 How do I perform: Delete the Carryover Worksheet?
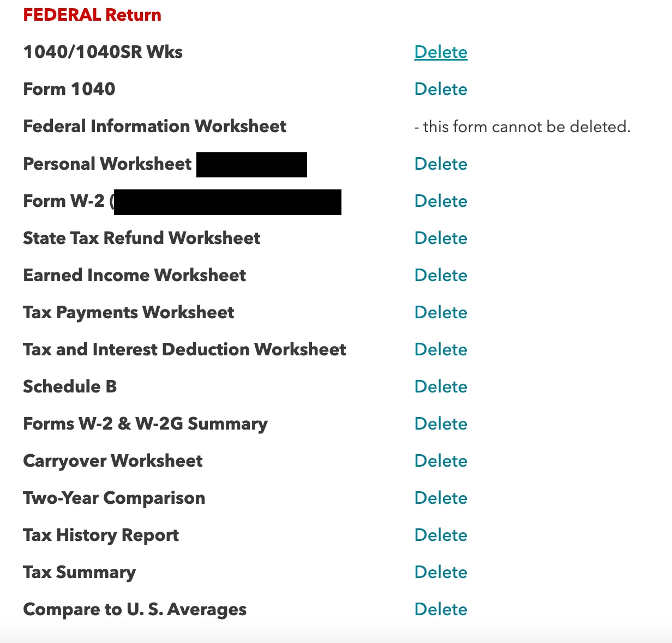click(x=441, y=461)
